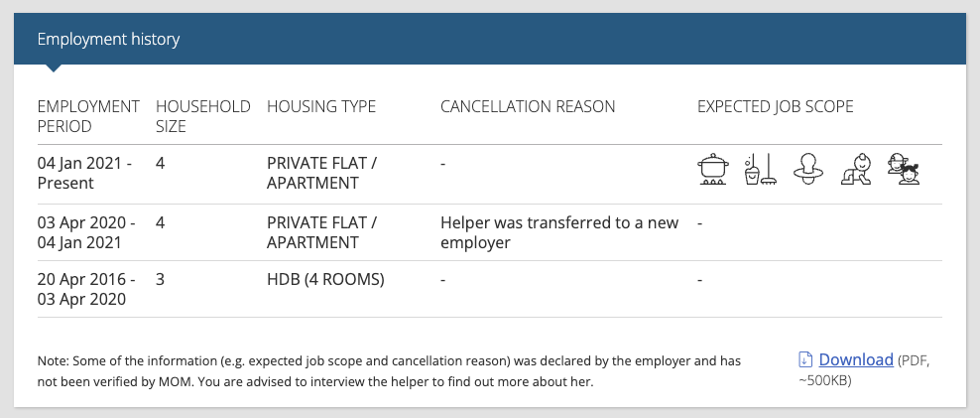Select the 03 Apr 2020 employment period row
980x418 pixels.
pyautogui.click(x=489, y=232)
